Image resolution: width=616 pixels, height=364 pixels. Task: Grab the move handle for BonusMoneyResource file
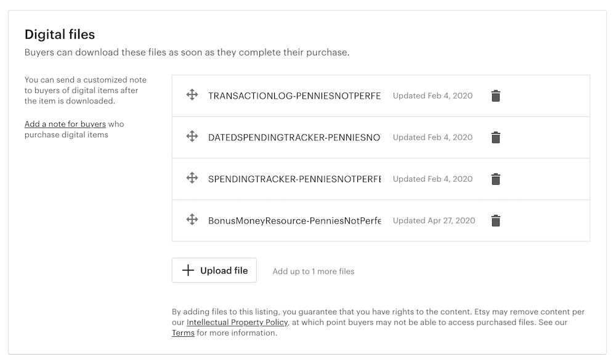[192, 219]
